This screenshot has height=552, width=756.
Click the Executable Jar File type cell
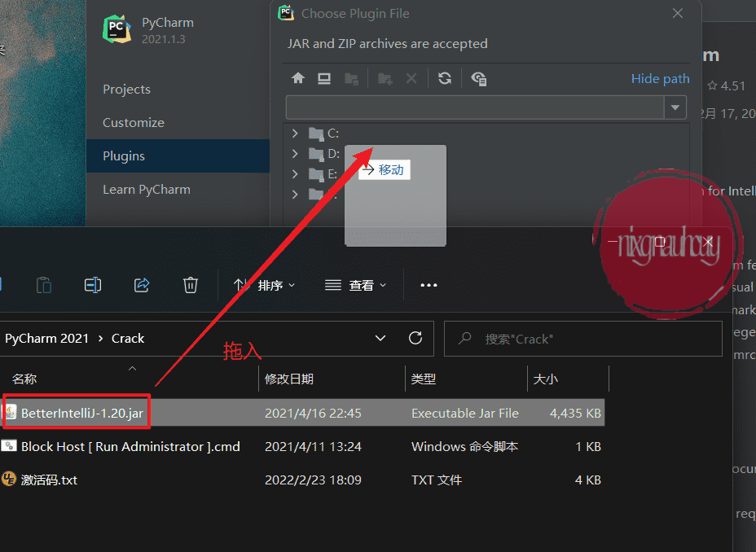465,413
